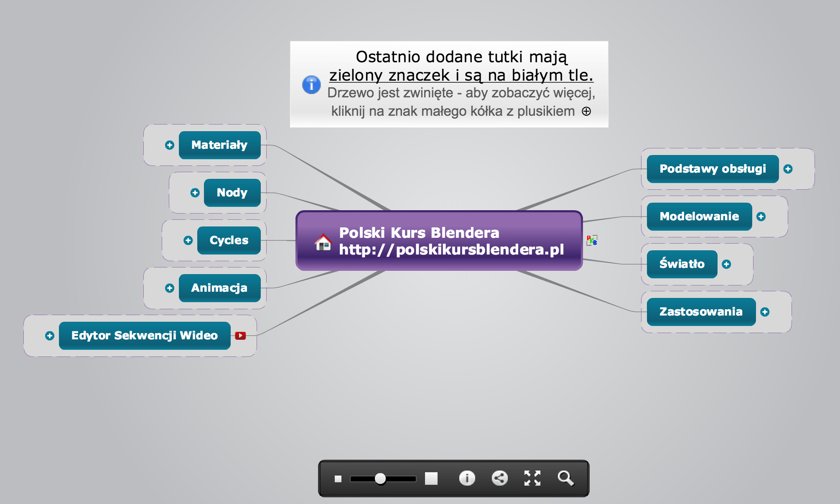Expand the Podstawy obsługi branch plus icon
The image size is (840, 504).
point(788,169)
